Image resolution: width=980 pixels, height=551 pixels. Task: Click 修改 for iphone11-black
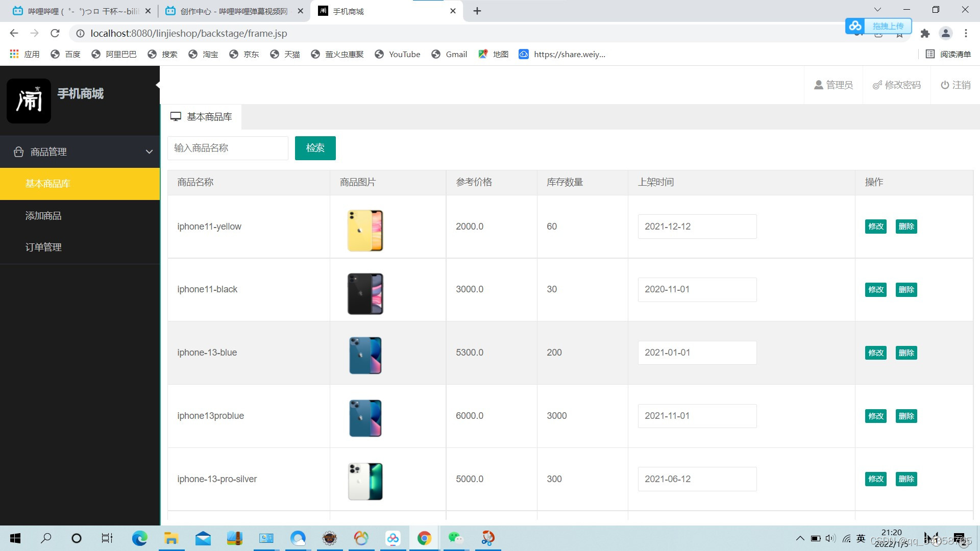pos(876,290)
